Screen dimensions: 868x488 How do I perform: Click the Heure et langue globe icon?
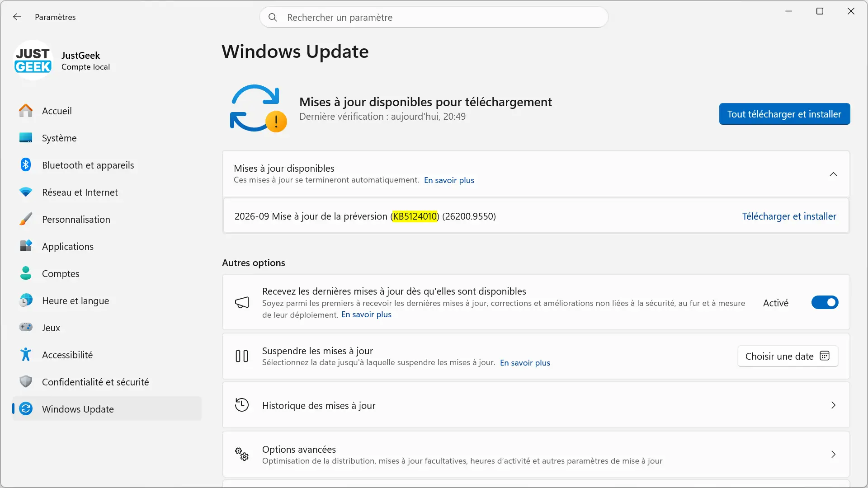tap(26, 300)
